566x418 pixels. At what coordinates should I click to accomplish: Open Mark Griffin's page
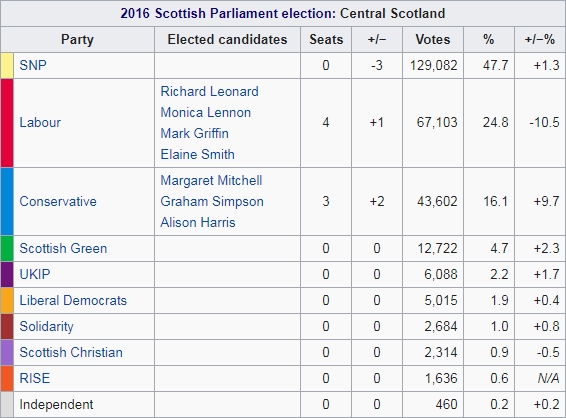tap(194, 133)
